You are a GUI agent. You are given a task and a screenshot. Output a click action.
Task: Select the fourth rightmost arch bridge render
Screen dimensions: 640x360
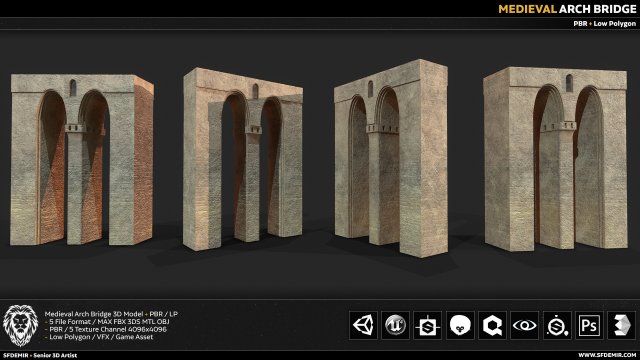pyautogui.click(x=555, y=159)
